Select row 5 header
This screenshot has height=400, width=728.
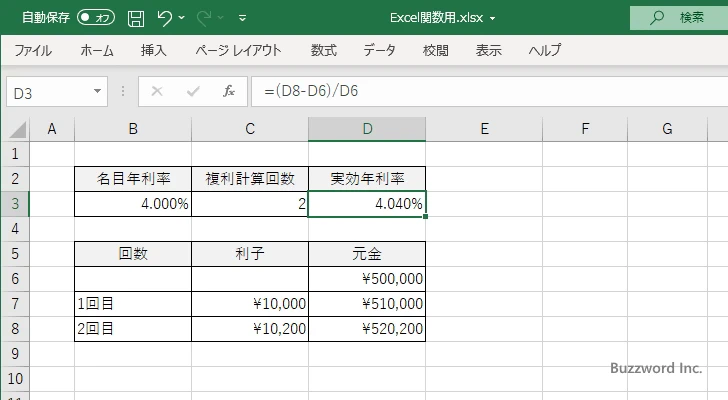tap(15, 254)
